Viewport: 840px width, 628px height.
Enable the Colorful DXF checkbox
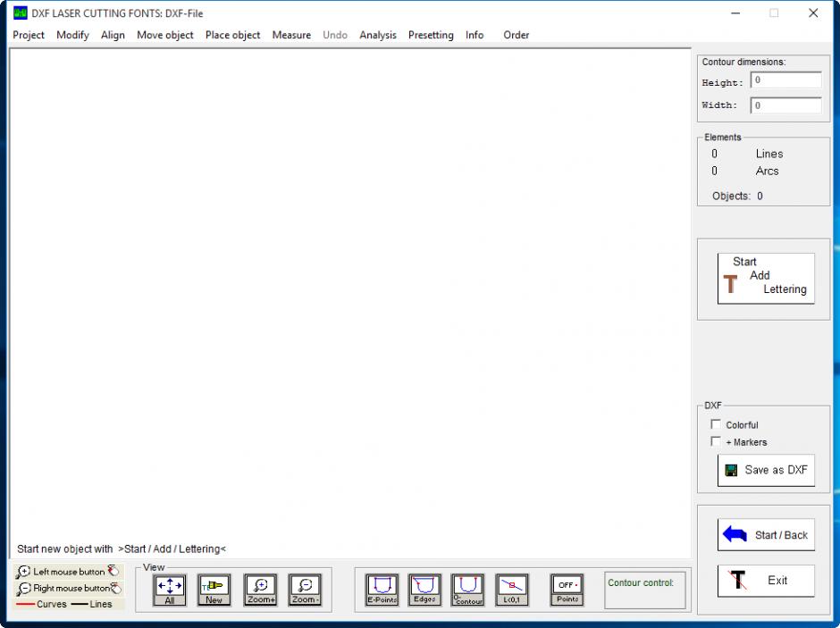[715, 424]
